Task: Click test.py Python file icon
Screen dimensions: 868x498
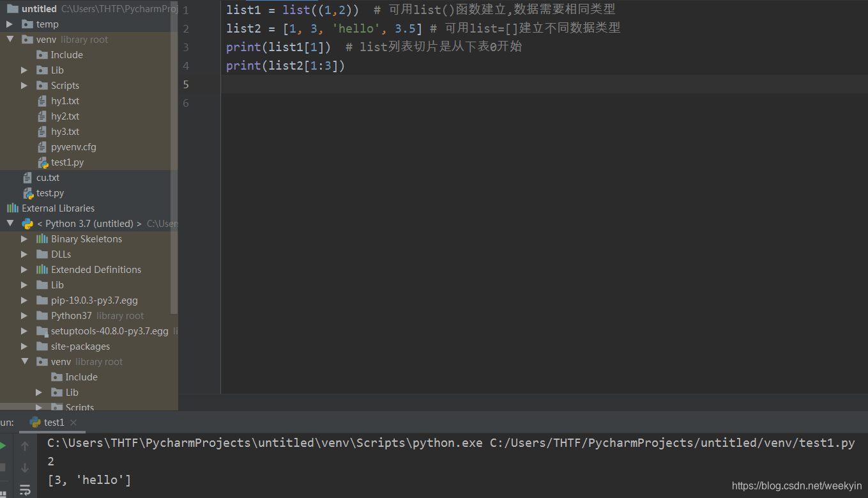Action: 28,193
